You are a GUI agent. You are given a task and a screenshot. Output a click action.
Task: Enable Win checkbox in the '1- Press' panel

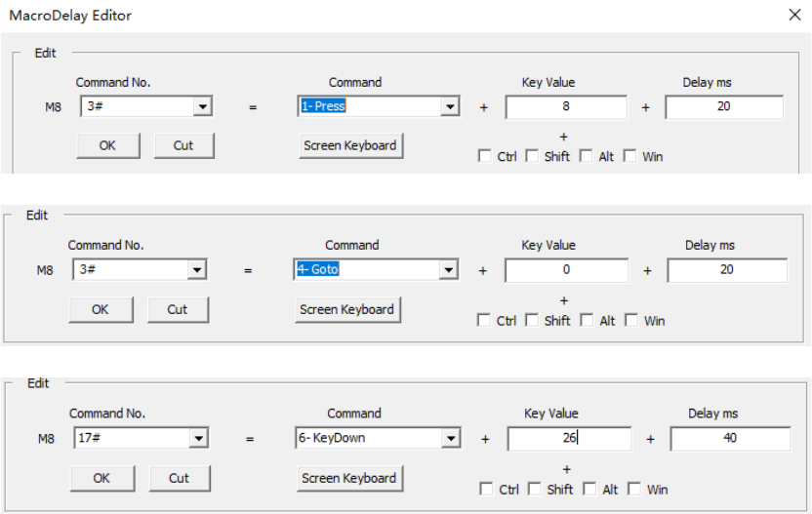tap(630, 156)
